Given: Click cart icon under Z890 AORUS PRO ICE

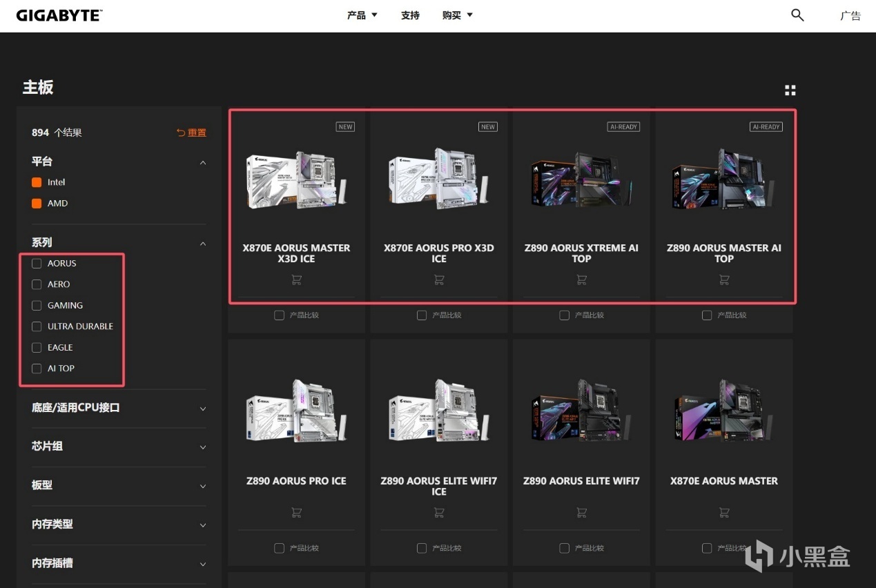Looking at the screenshot, I should pyautogui.click(x=296, y=512).
